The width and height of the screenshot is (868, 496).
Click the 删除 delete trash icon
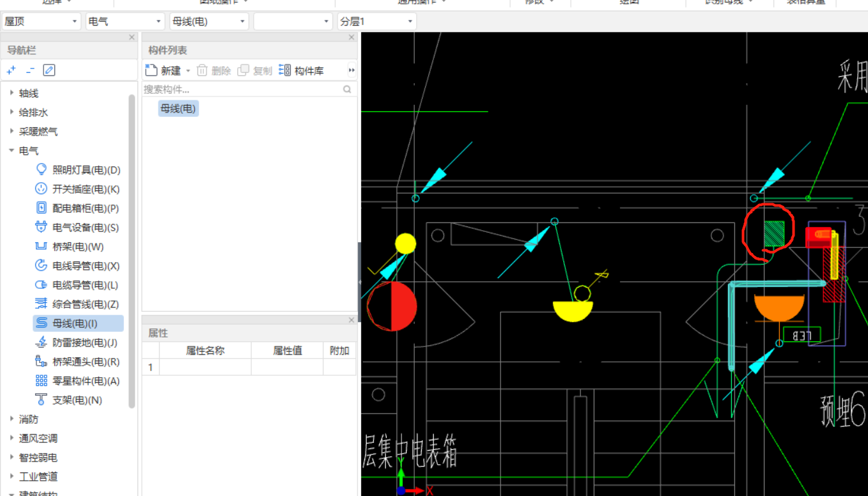pos(202,70)
